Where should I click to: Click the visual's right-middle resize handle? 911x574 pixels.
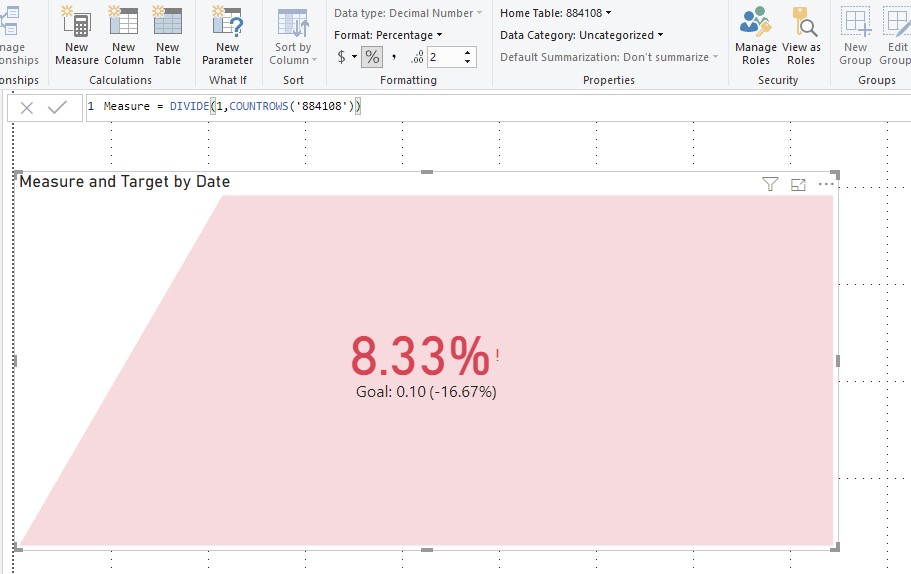(838, 361)
